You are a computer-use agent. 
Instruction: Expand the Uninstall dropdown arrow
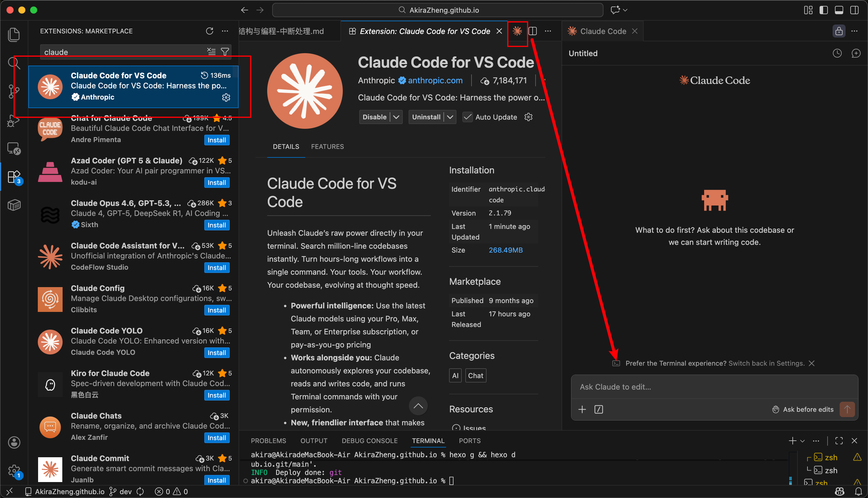(450, 117)
